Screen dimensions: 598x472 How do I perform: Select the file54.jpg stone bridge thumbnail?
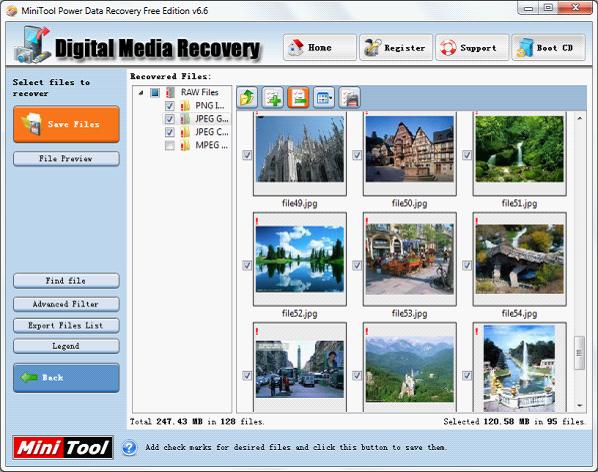(x=519, y=259)
